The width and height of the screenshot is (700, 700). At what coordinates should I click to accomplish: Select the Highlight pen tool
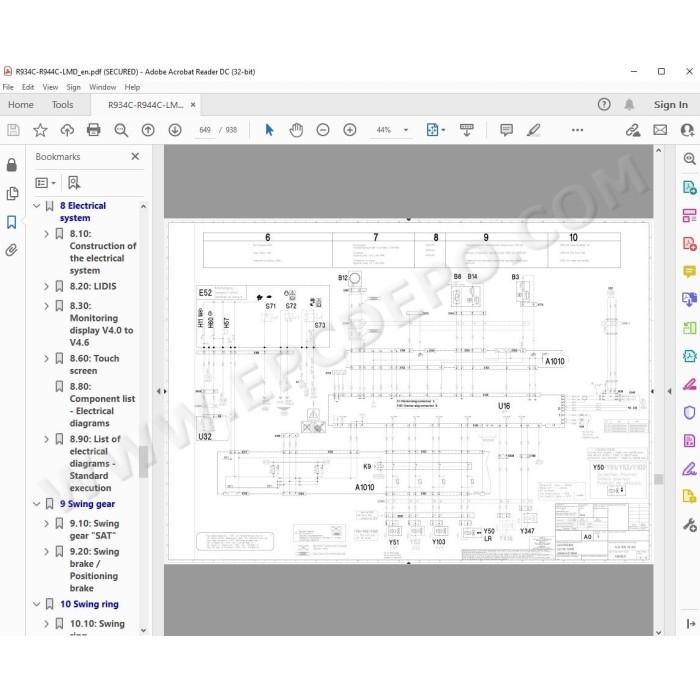tap(533, 130)
